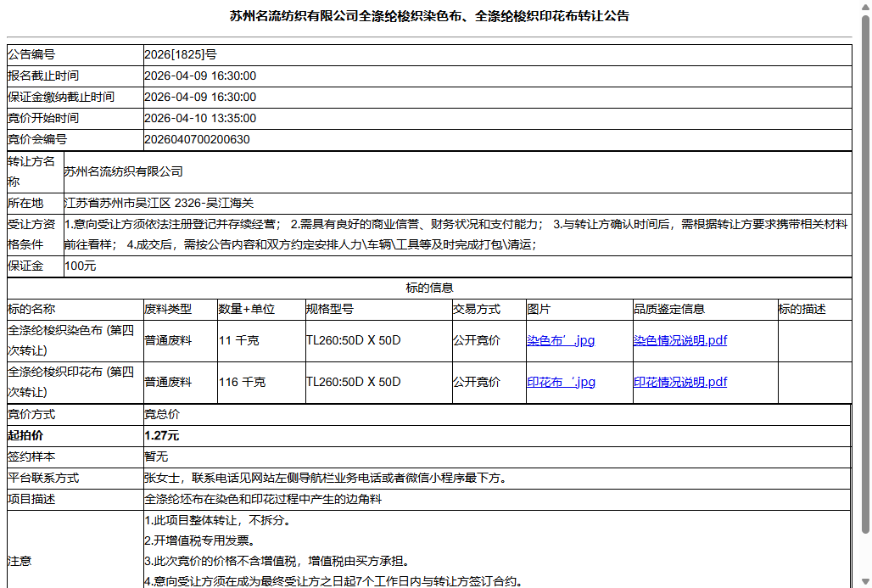The height and width of the screenshot is (588, 872).
Task: Click registration deadline value 2026-04-09 16:30:00
Action: pyautogui.click(x=200, y=76)
